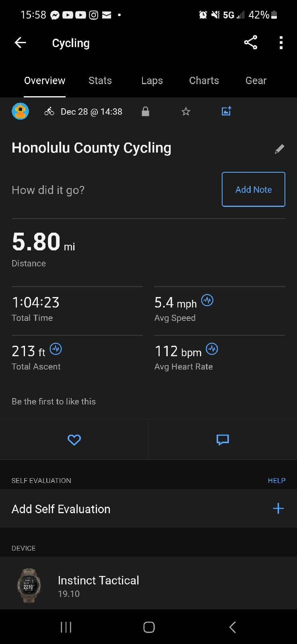Switch to the Laps tab
This screenshot has height=644, width=297.
152,80
